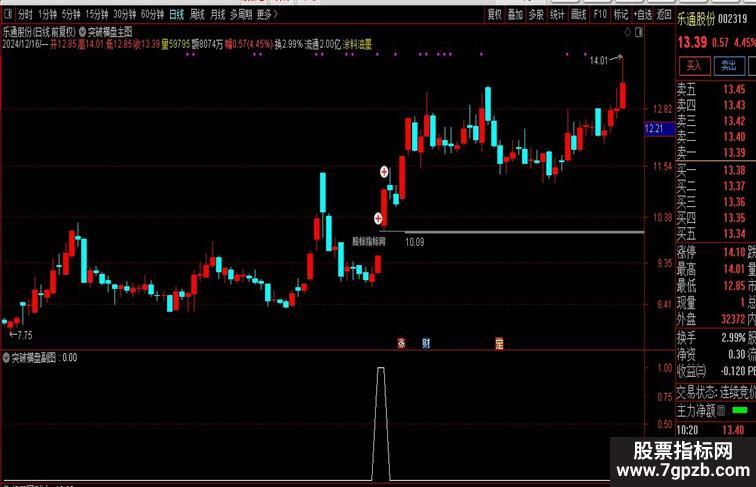
Task: Select the 30分钟 period tab
Action: click(124, 15)
